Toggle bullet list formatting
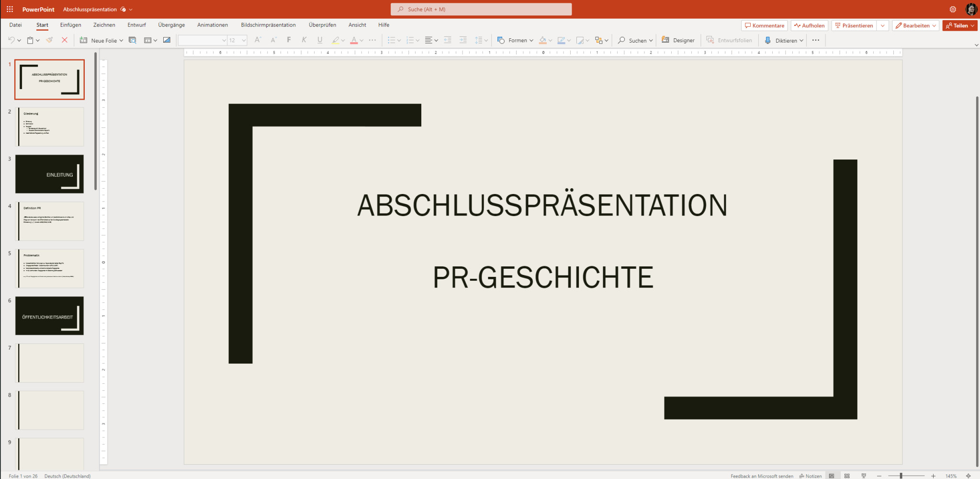This screenshot has height=479, width=980. [x=392, y=40]
